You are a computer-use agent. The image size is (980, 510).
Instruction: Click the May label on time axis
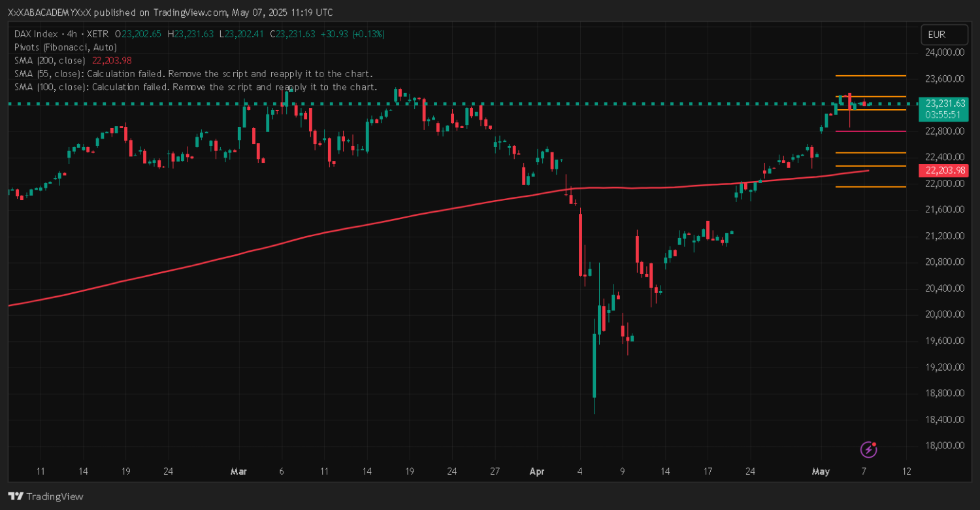(820, 471)
